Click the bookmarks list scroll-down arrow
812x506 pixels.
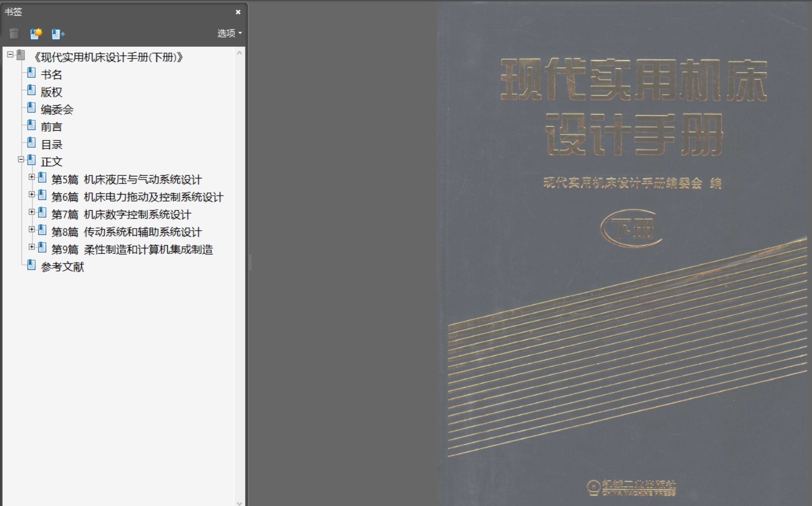point(239,503)
